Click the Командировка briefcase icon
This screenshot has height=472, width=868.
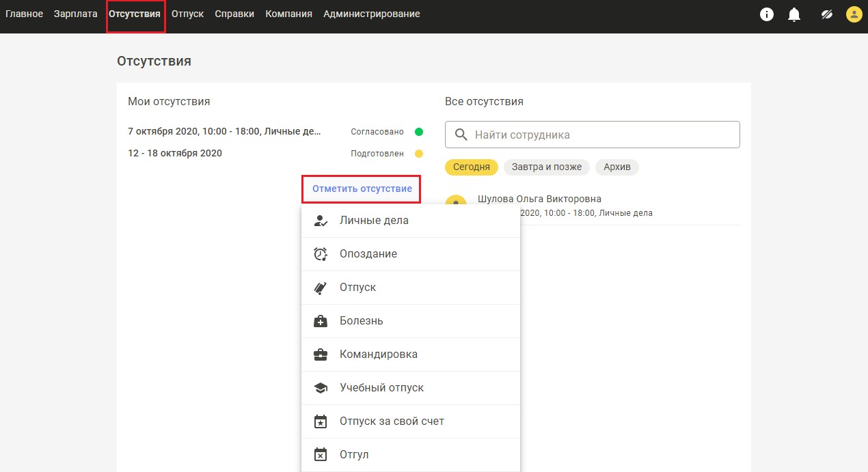tap(321, 355)
